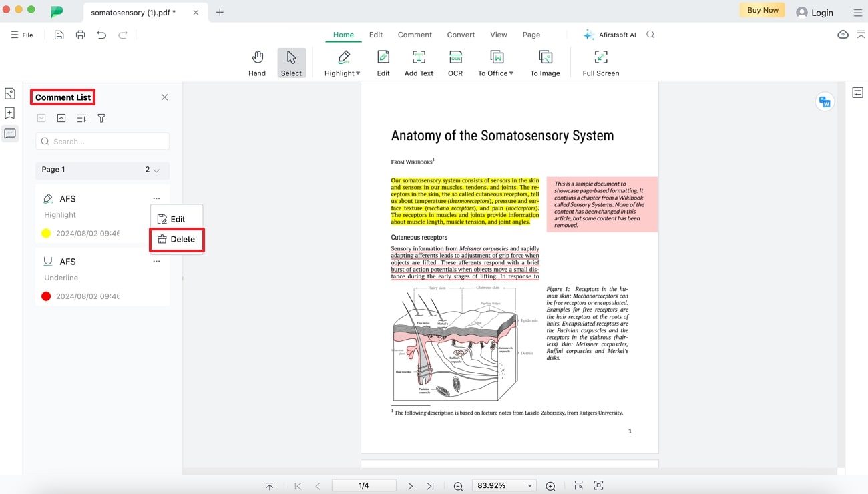Open the properties panel icon on the right edge
This screenshot has height=494, width=868.
[858, 93]
